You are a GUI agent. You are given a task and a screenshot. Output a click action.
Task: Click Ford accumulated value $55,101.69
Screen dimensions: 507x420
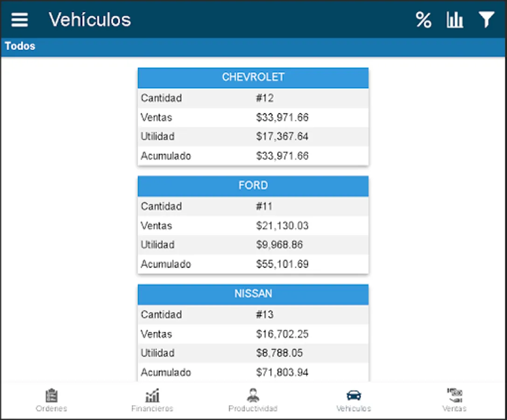tap(282, 264)
